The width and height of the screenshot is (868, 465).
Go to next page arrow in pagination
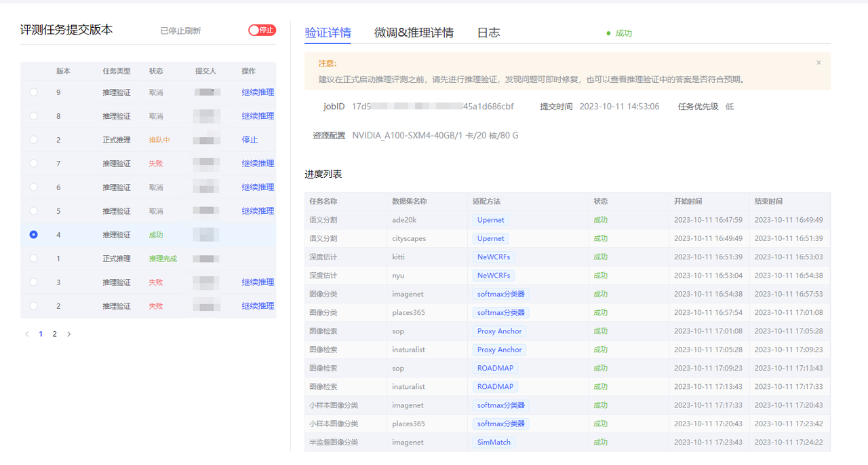[69, 334]
